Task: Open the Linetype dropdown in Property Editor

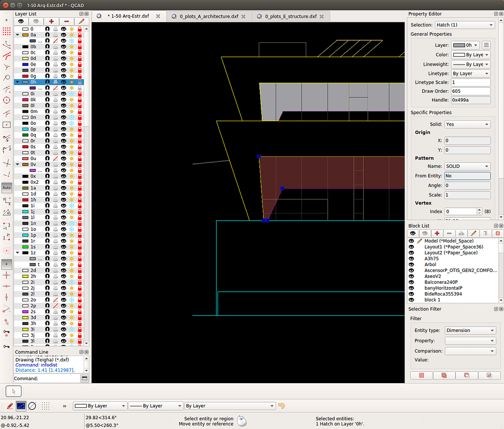Action: [471, 73]
